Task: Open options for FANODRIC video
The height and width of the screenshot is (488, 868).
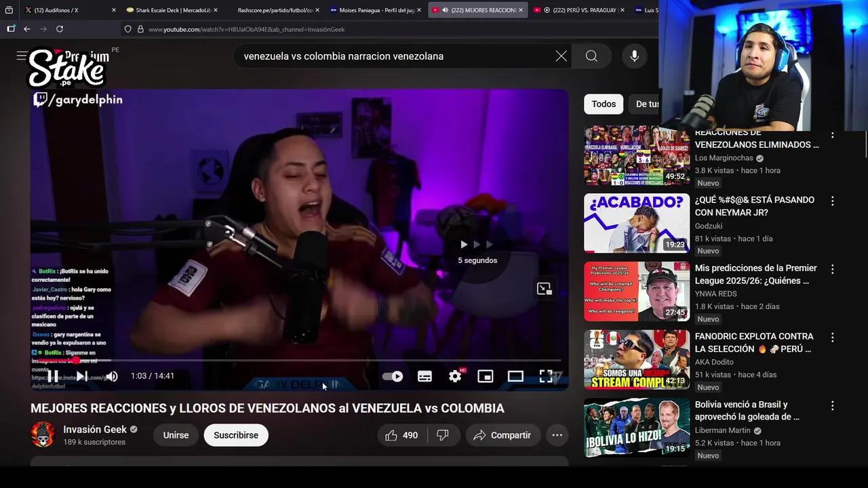Action: [x=832, y=337]
